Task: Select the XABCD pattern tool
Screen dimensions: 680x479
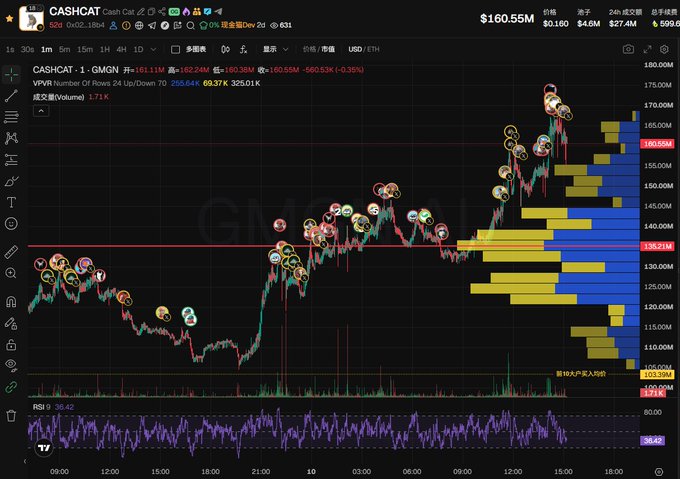Action: (x=11, y=138)
